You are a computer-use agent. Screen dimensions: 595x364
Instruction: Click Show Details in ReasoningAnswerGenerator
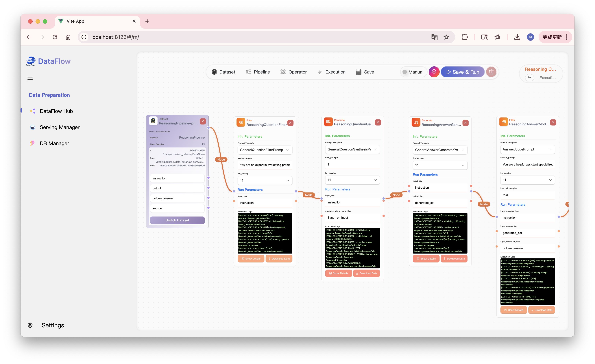[x=426, y=258]
